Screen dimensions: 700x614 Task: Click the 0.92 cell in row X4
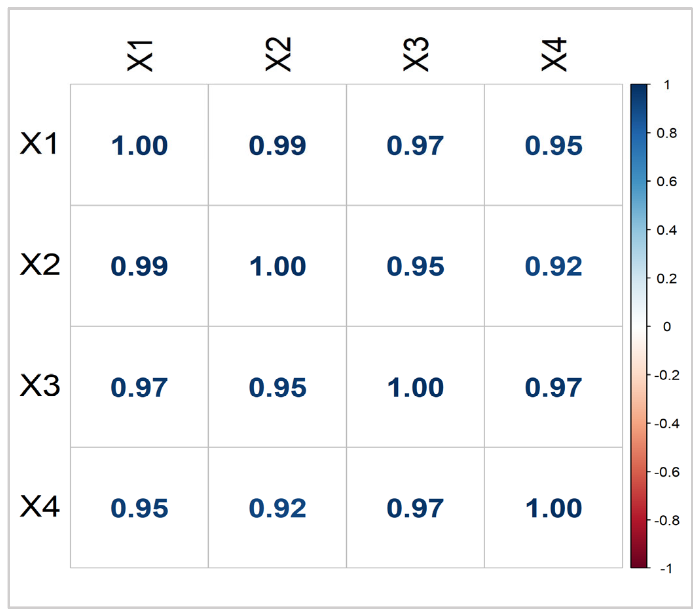coord(277,508)
